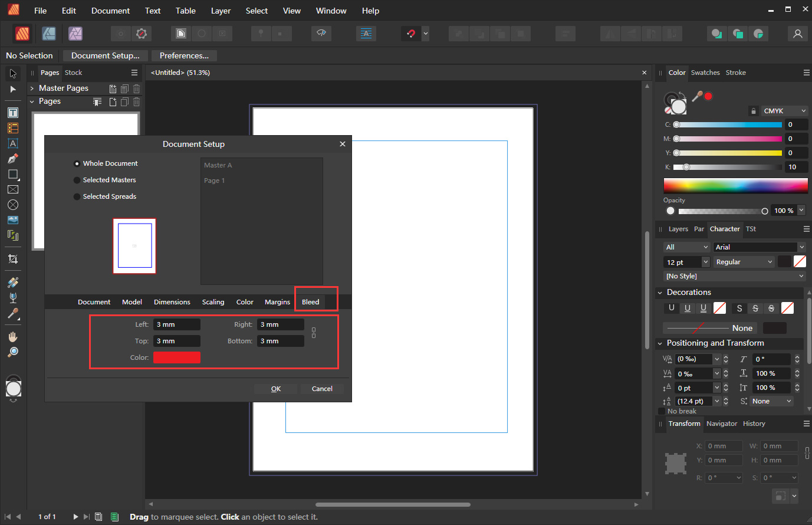
Task: Toggle double underline decoration
Action: pos(703,308)
